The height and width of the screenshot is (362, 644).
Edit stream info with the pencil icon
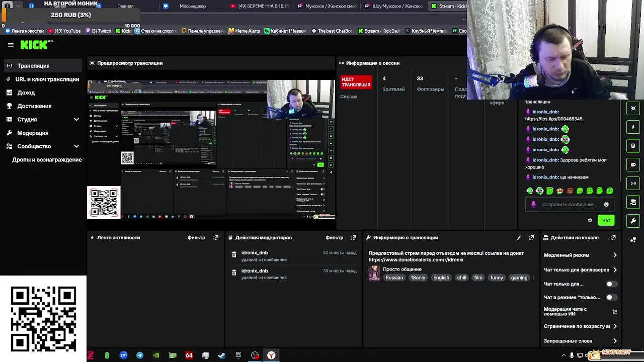tap(519, 238)
